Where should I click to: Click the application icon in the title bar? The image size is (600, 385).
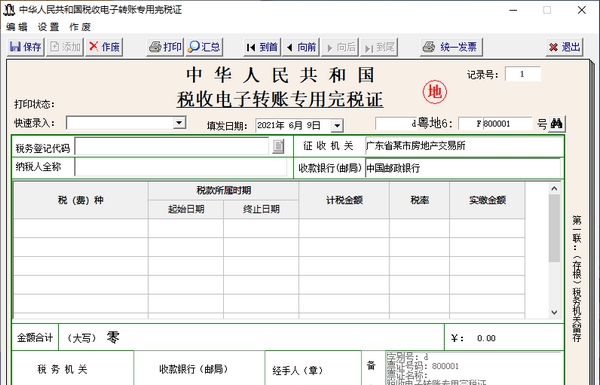8,10
